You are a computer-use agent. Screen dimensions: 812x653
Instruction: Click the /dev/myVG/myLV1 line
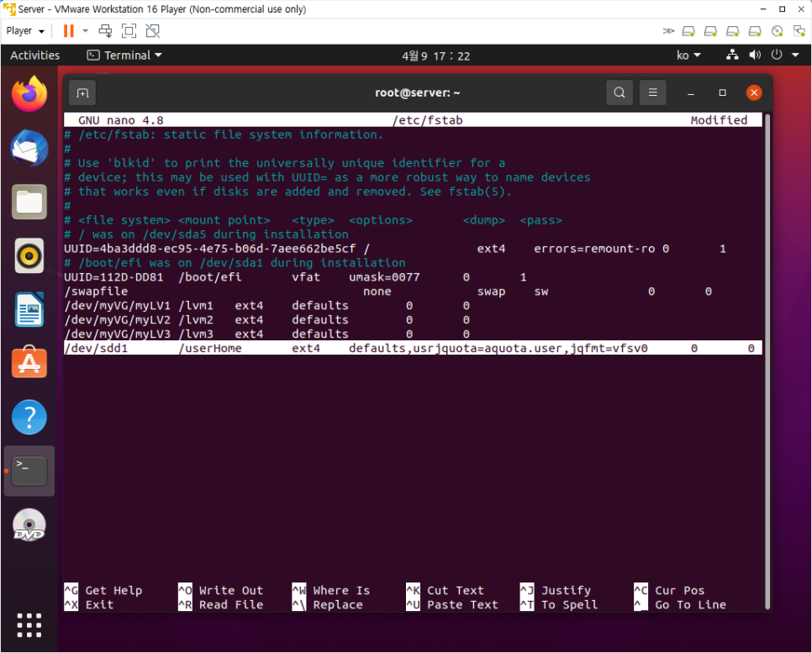pos(266,306)
